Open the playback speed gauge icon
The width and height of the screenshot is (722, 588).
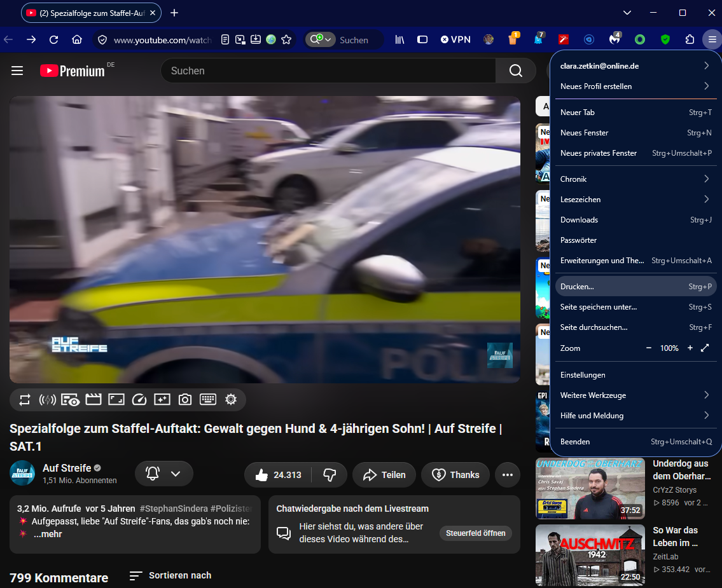click(x=139, y=399)
